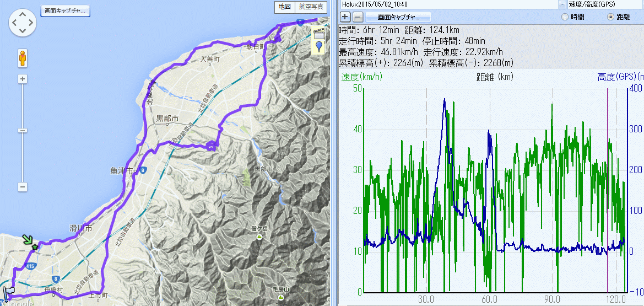Image resolution: width=644 pixels, height=306 pixels.
Task: Open the Holux track log dropdown
Action: [x=562, y=4]
